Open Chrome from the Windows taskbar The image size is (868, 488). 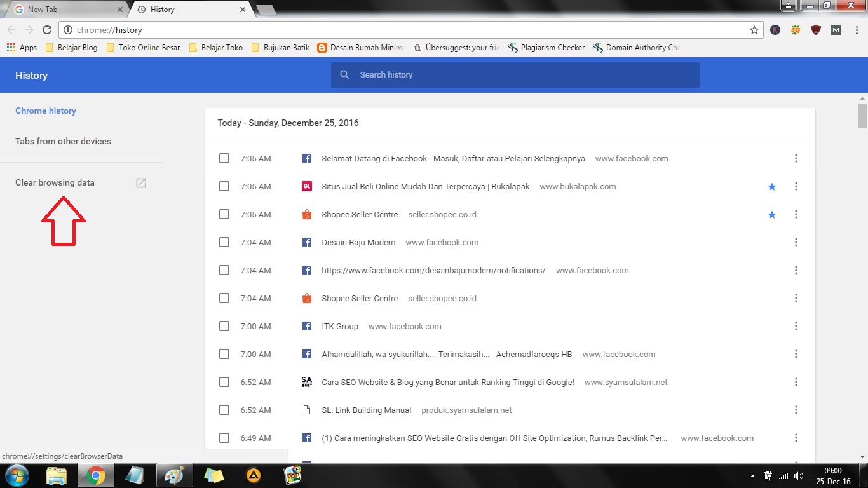pos(96,475)
